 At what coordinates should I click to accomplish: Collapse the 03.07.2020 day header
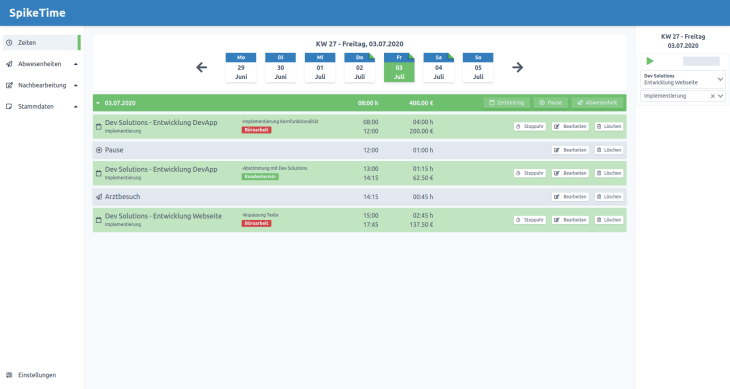coord(98,103)
